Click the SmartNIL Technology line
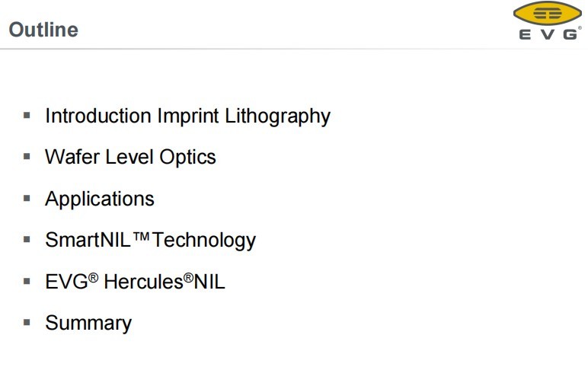The width and height of the screenshot is (588, 367). 150,241
